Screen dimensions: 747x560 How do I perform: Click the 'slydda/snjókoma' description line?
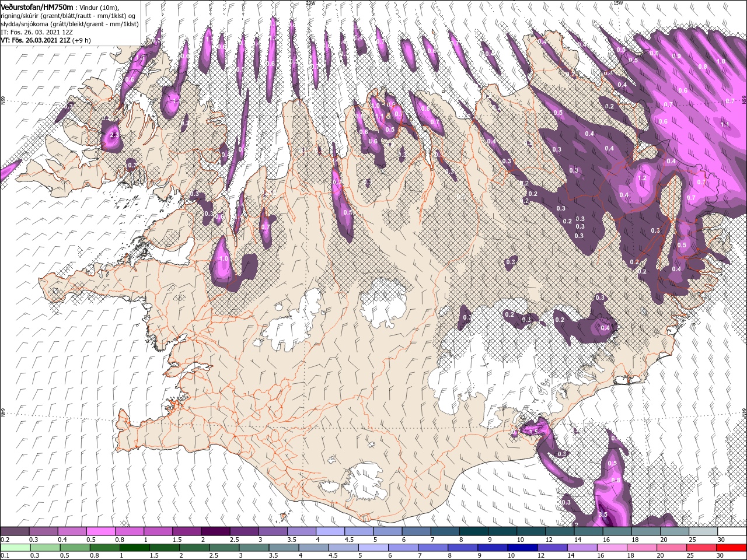pos(69,24)
